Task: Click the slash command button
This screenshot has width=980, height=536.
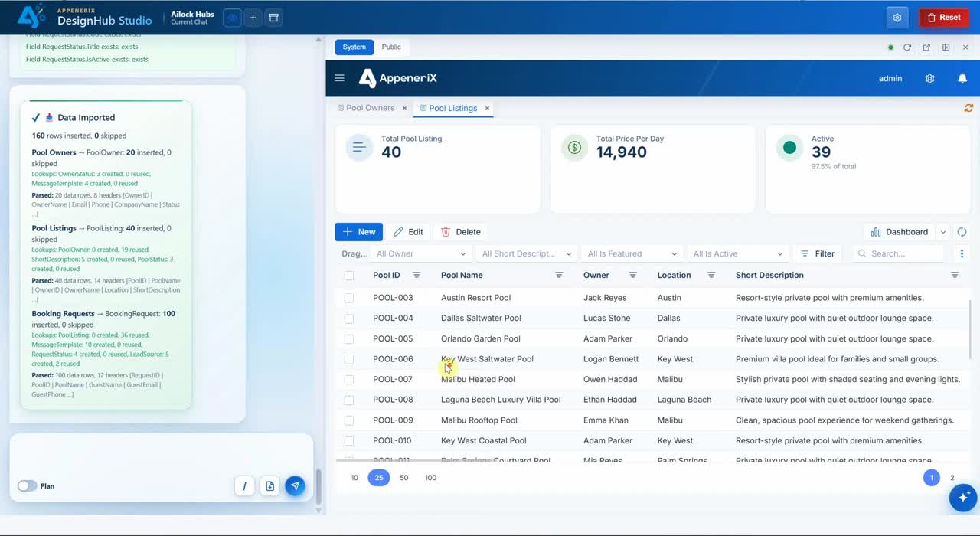Action: point(244,485)
